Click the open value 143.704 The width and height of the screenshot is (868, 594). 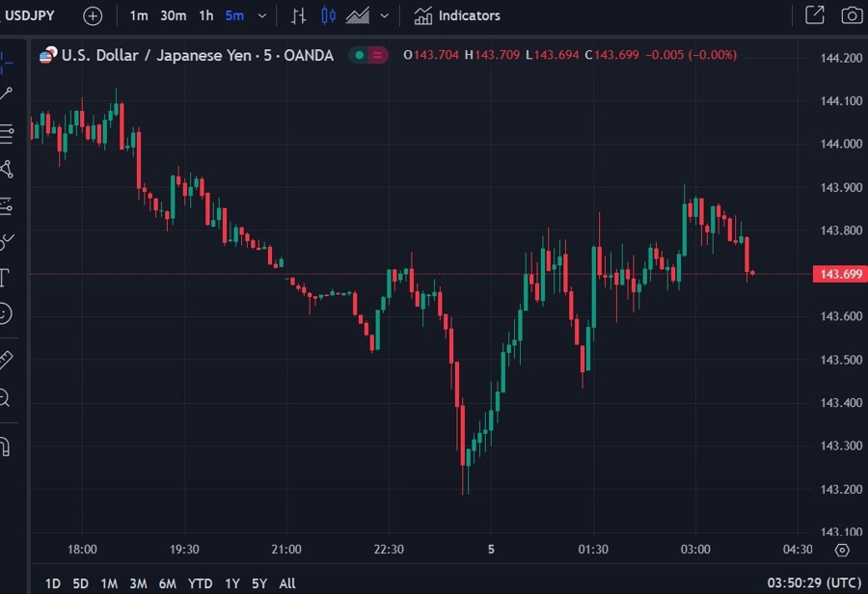[x=436, y=55]
